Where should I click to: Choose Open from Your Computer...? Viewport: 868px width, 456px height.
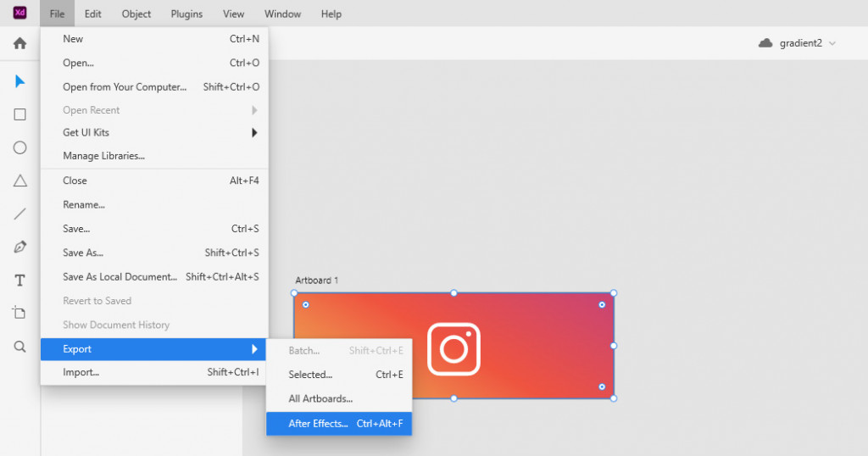[x=154, y=87]
